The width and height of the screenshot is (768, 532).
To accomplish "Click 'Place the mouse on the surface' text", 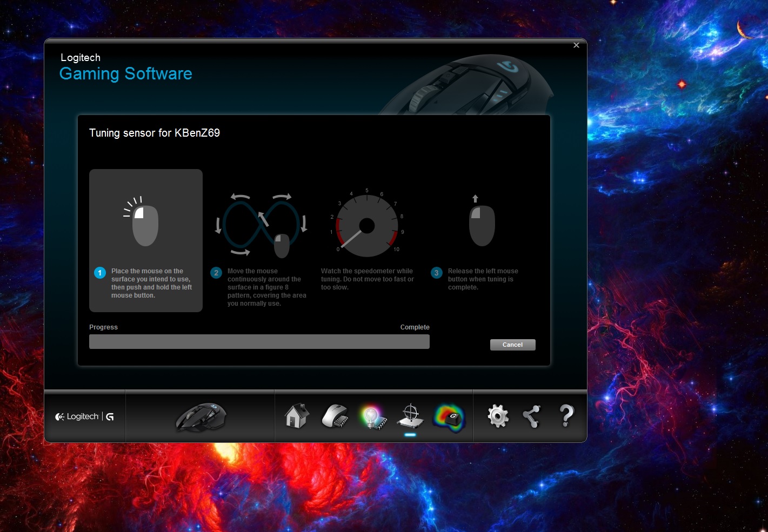I will tap(151, 283).
